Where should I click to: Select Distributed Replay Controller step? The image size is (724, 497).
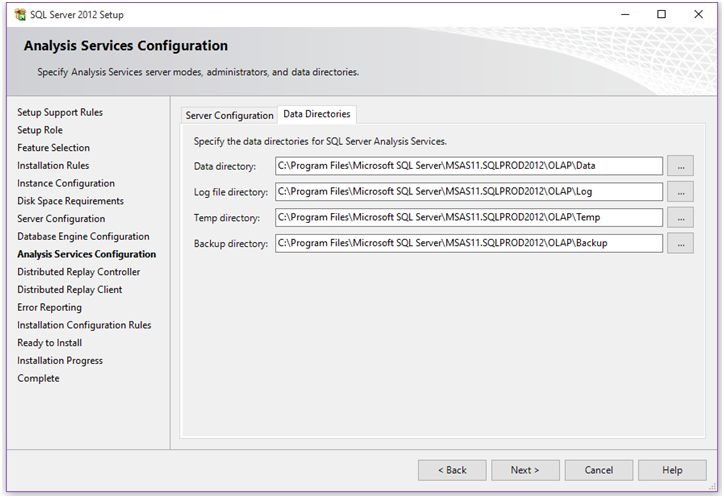(78, 272)
